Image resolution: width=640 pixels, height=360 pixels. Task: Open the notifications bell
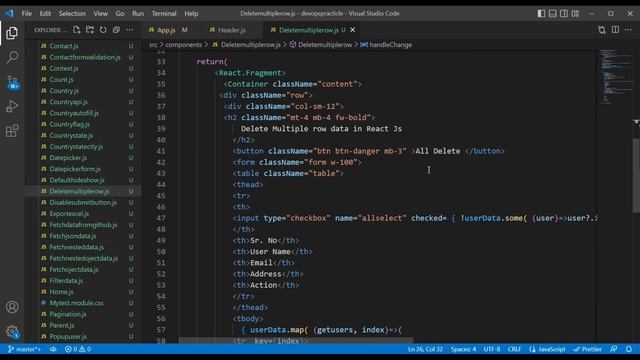pos(629,349)
